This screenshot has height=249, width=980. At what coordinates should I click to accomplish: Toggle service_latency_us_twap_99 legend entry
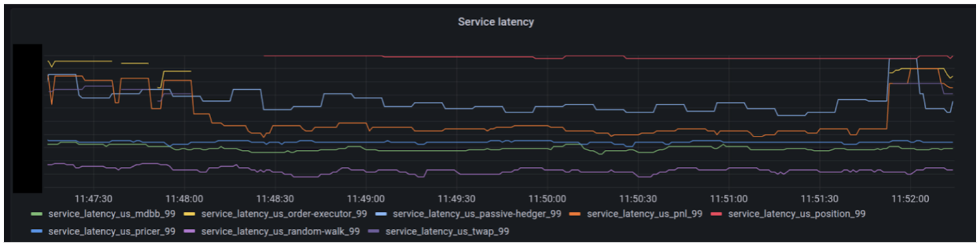[447, 231]
